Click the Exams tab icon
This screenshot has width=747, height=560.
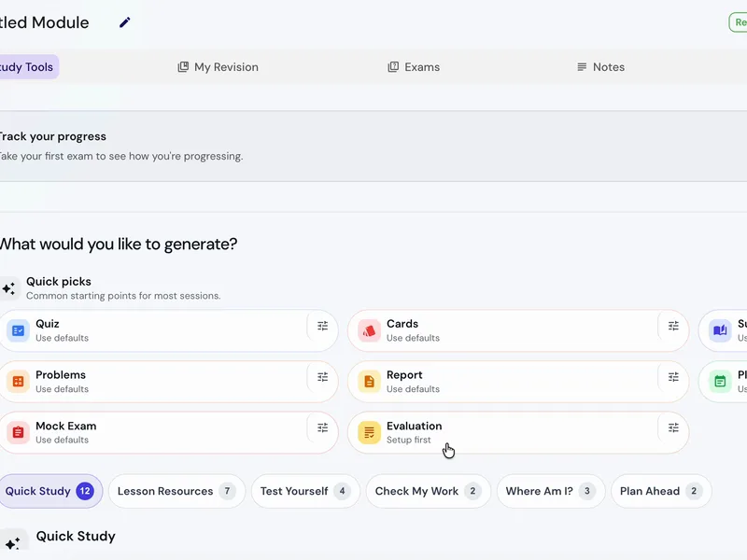pyautogui.click(x=393, y=67)
